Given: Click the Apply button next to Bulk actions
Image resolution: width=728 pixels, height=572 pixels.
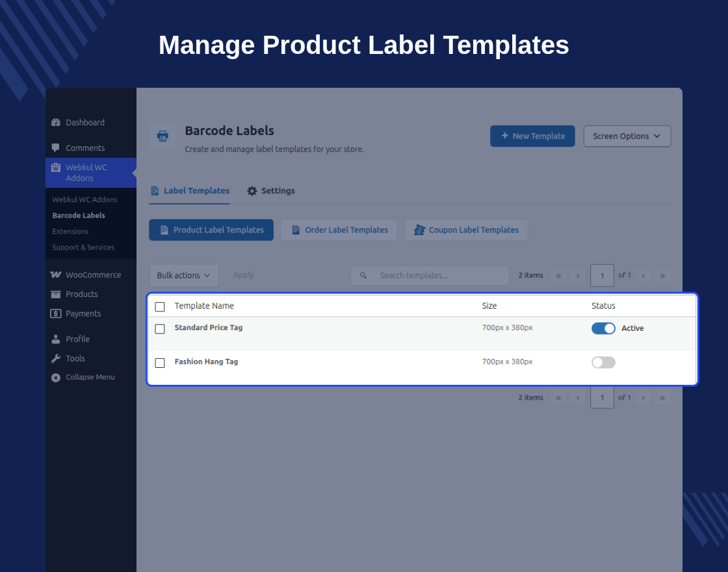Looking at the screenshot, I should pyautogui.click(x=243, y=276).
